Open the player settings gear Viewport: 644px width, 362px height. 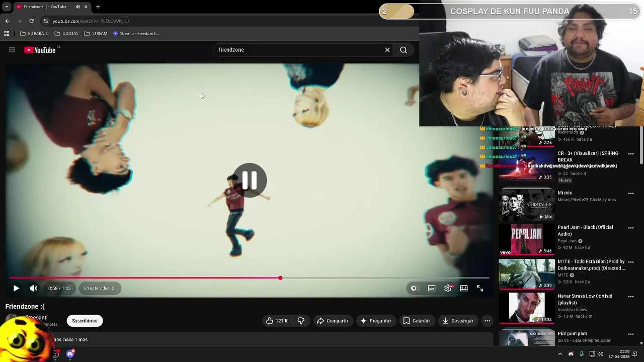448,288
